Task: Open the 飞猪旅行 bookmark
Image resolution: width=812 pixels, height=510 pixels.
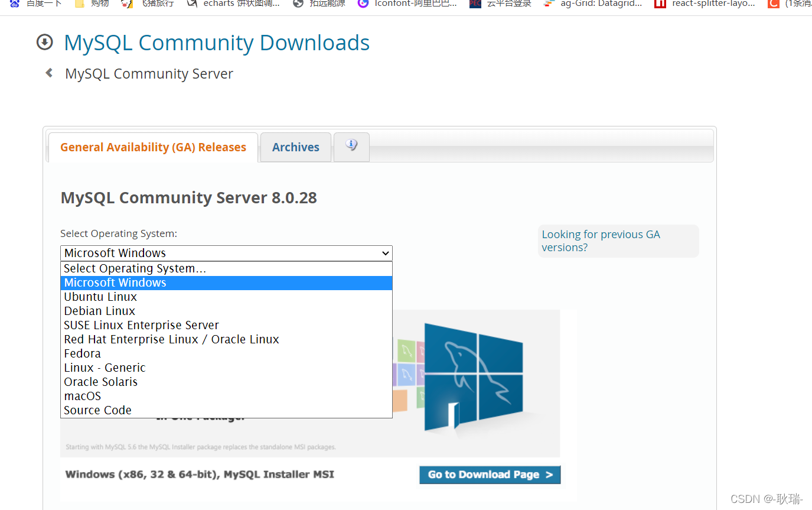Action: coord(148,4)
